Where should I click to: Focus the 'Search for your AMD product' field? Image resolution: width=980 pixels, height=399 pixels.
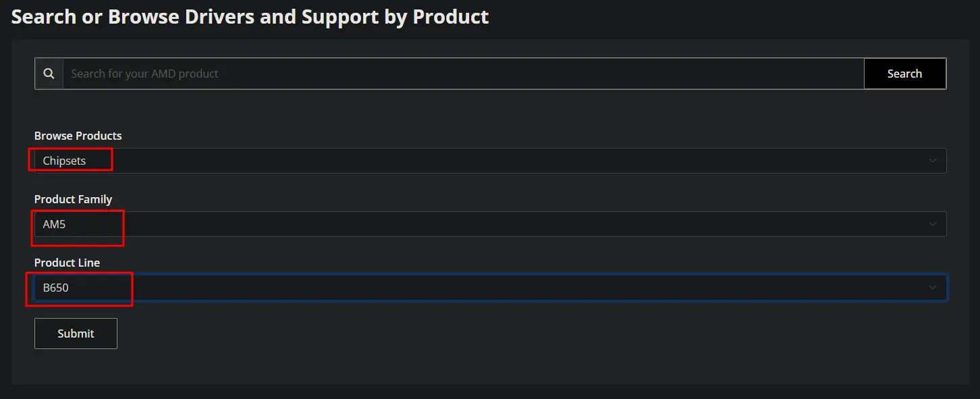(x=463, y=74)
